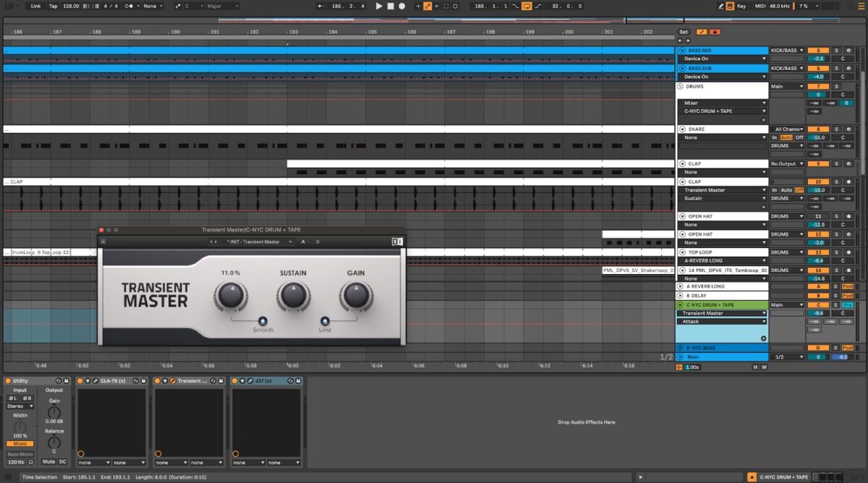Toggle the BASS MID track activator 5
Viewport: 868px width, 483px height.
(818, 51)
